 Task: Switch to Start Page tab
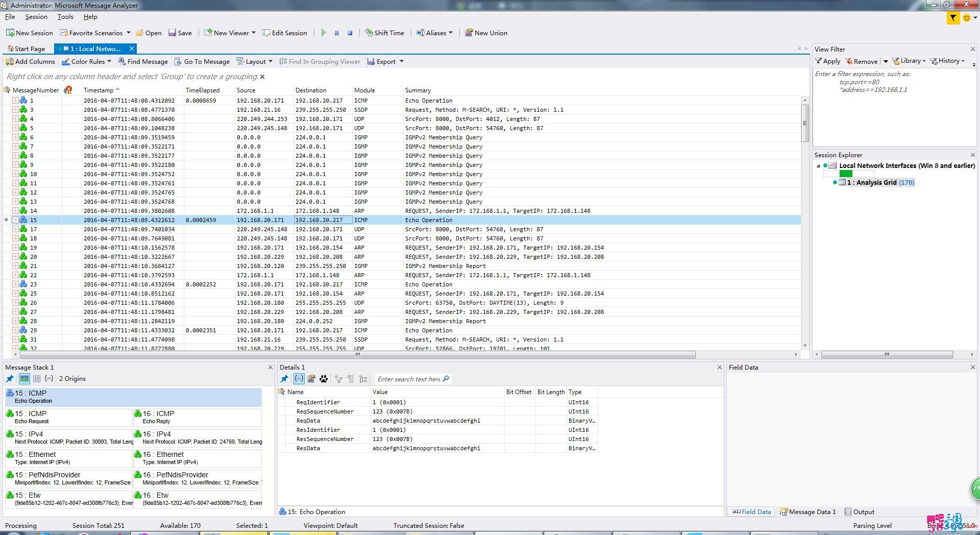tap(27, 49)
